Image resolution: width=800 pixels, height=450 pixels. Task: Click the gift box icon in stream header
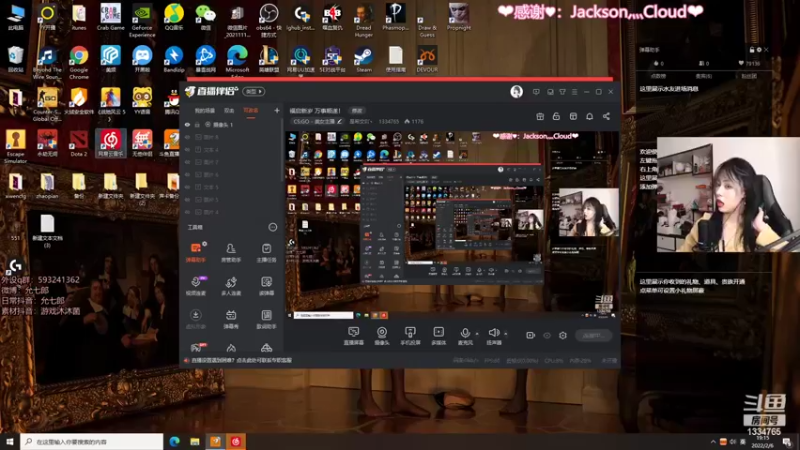point(540,116)
